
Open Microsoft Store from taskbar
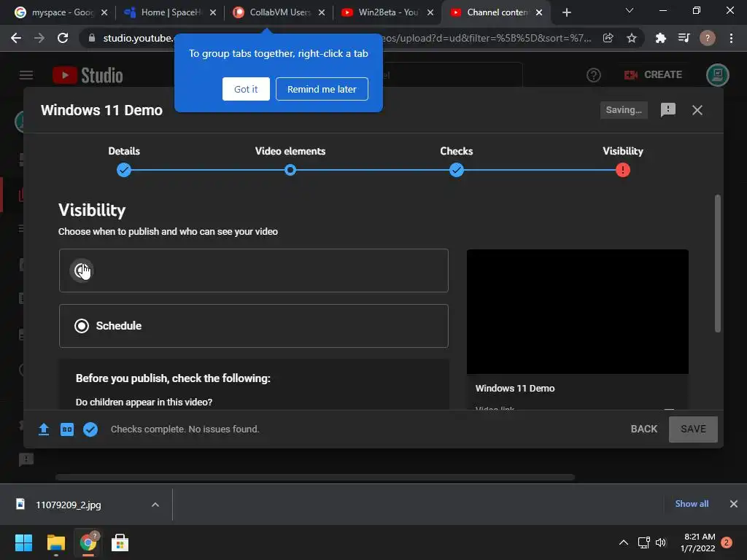click(x=120, y=542)
